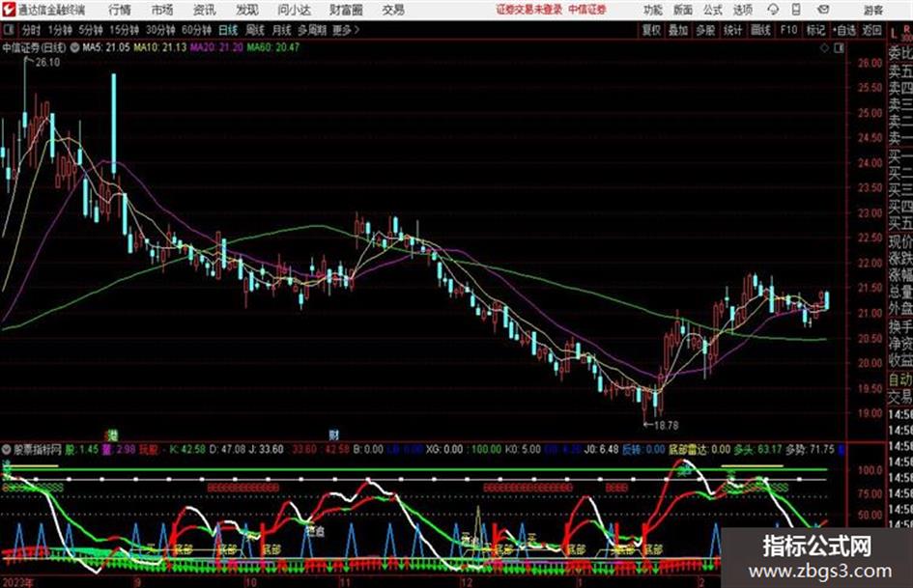Open the 交易 menu
This screenshot has height=588, width=913.
pos(393,10)
